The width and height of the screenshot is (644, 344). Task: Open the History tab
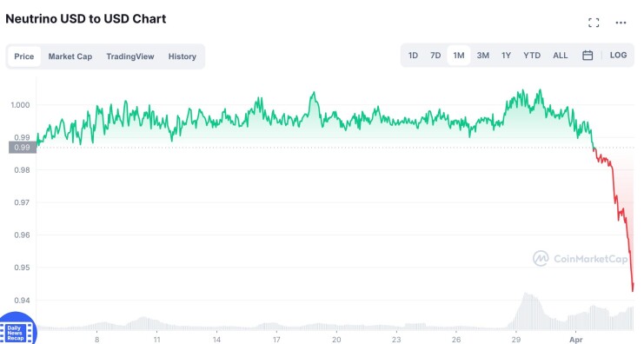(x=183, y=56)
